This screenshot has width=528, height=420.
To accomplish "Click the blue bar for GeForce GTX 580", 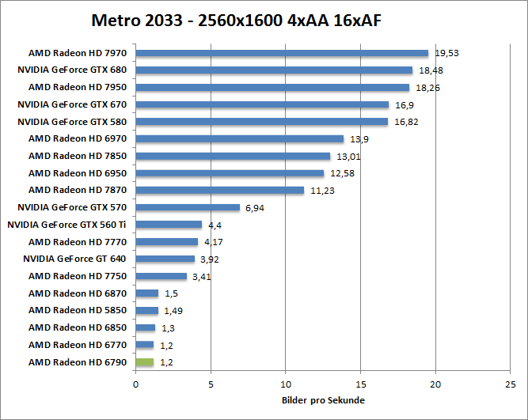I will tap(262, 122).
